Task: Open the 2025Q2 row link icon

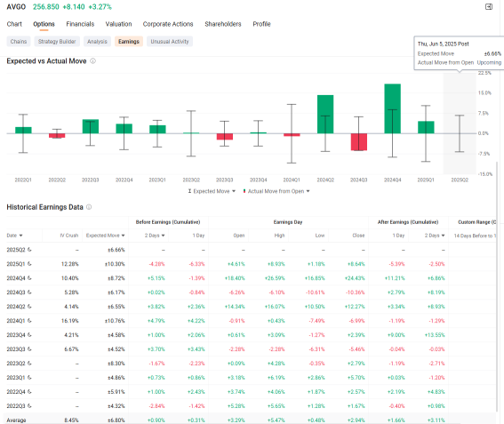Action: (x=29, y=250)
